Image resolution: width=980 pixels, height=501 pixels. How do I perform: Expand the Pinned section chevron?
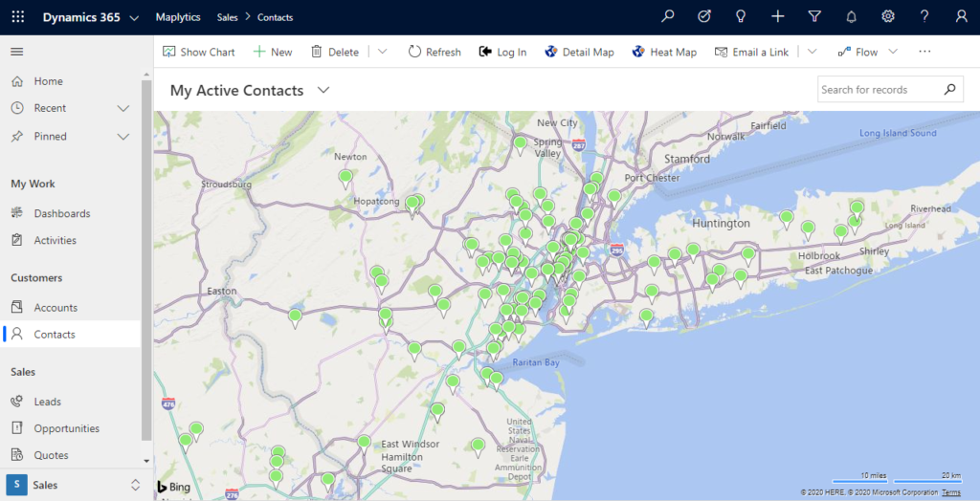(123, 137)
